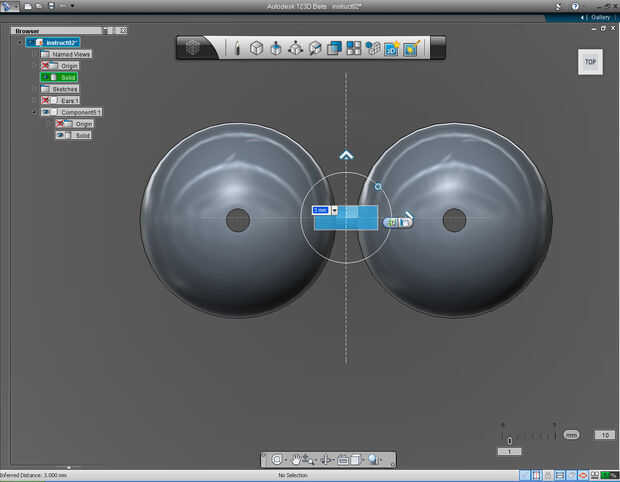
Task: Click the save icon in title bar
Action: (51, 6)
